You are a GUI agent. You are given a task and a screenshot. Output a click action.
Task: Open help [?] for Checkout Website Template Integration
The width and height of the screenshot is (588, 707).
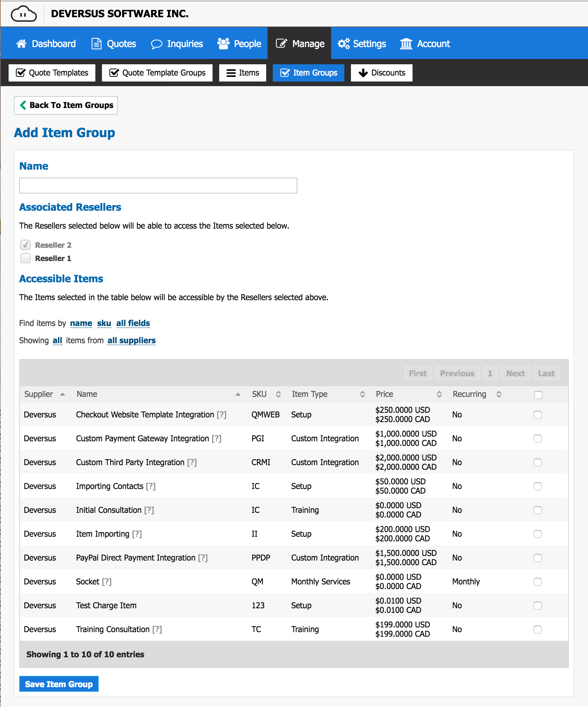pos(221,414)
